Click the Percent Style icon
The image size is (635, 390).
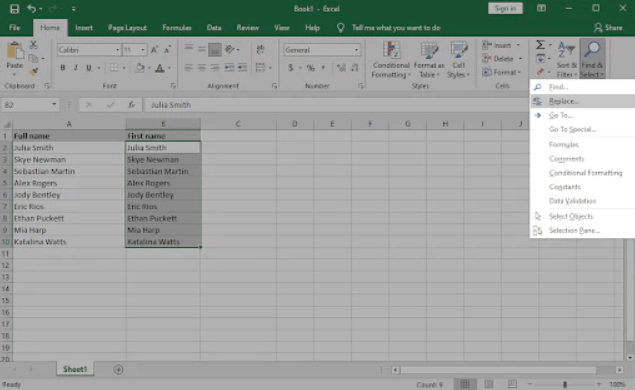click(x=311, y=68)
